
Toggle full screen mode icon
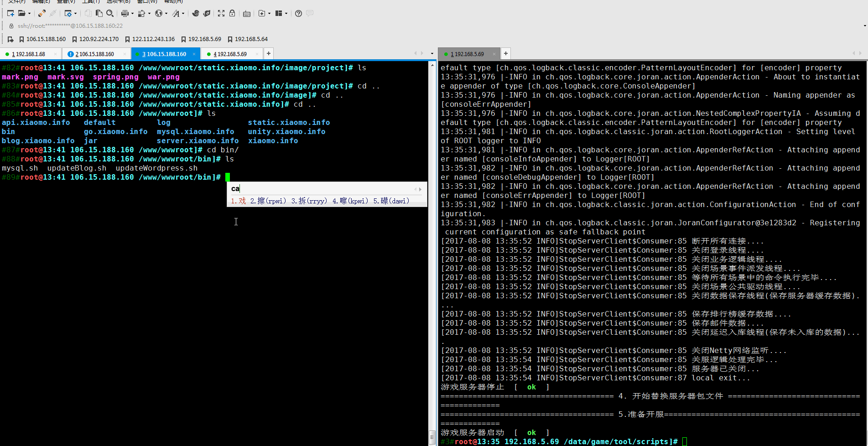[x=221, y=13]
